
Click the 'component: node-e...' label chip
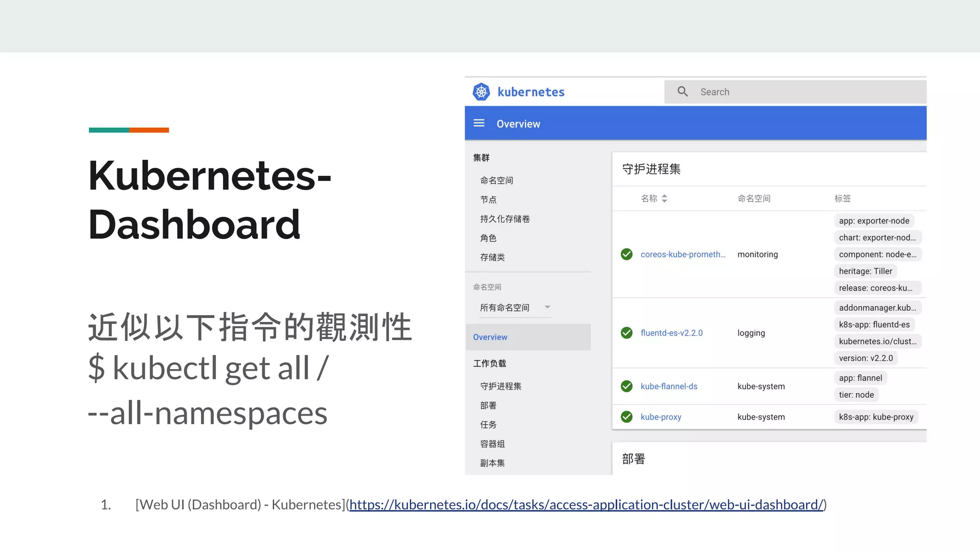pyautogui.click(x=878, y=254)
